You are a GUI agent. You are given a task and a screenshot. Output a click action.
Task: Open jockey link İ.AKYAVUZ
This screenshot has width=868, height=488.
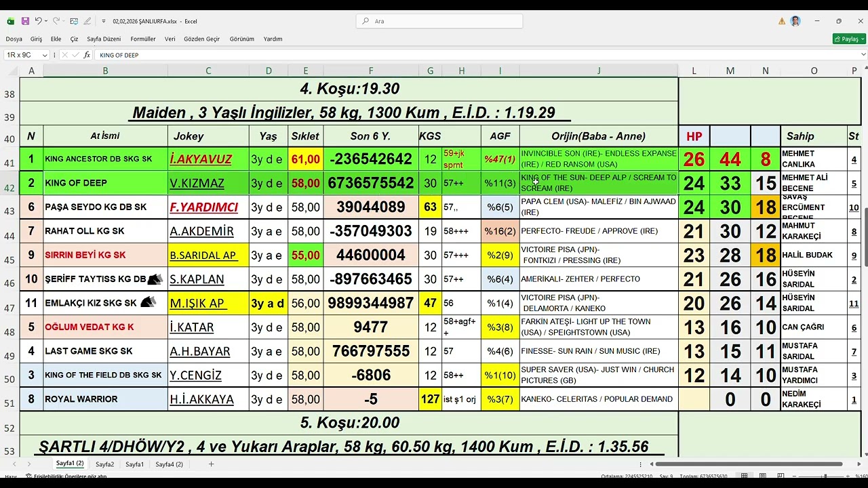pyautogui.click(x=201, y=159)
